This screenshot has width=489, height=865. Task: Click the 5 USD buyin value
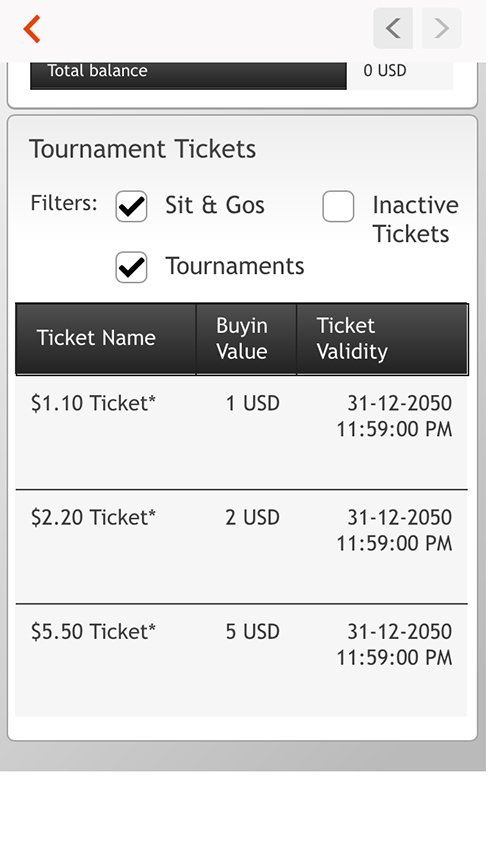coord(252,632)
